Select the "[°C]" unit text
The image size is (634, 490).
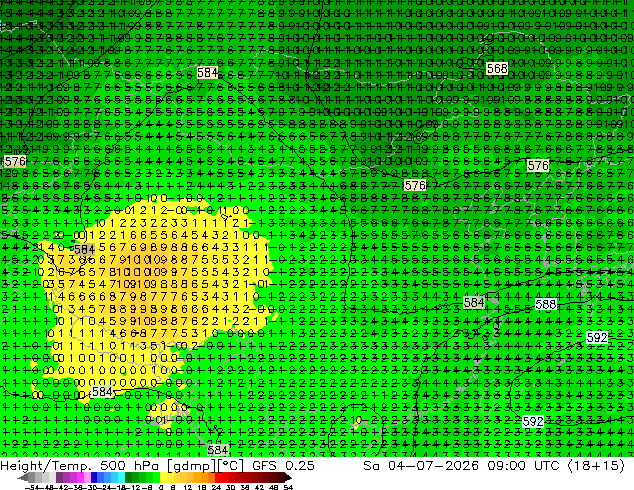[231, 466]
